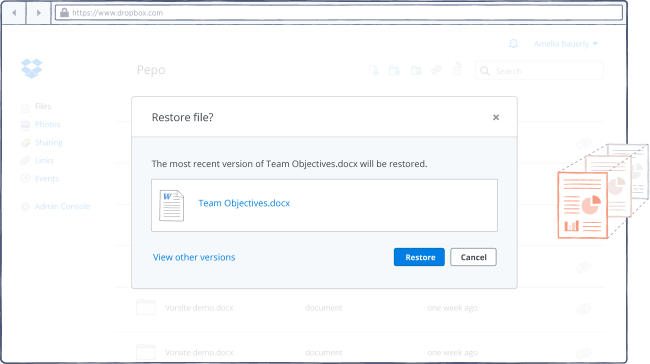Open Admin Console in the sidebar

point(63,206)
